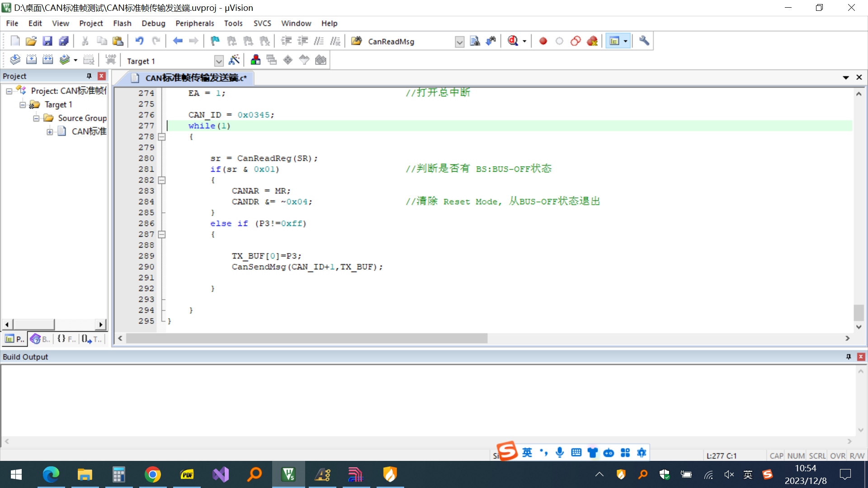Toggle bookmark flag icon

pos(215,41)
